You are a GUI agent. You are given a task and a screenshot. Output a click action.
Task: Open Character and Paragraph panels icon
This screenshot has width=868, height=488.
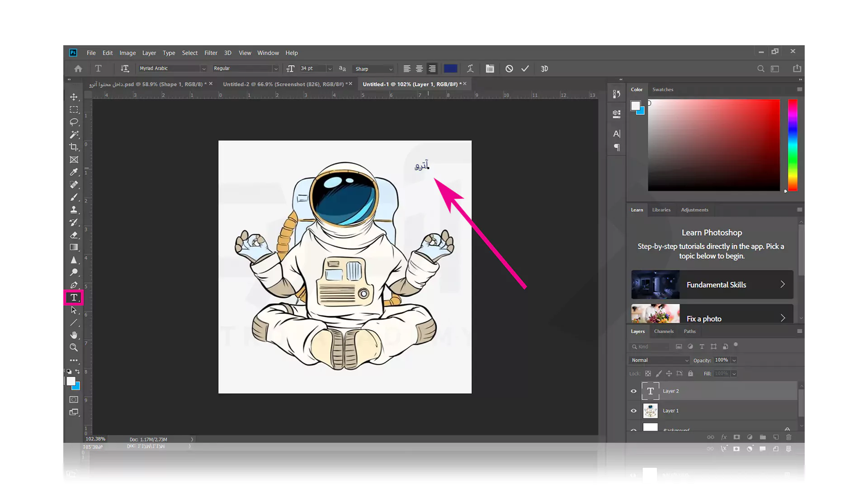(490, 69)
